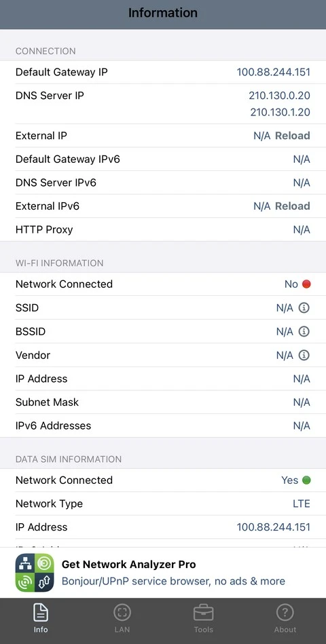Screen dimensions: 326x644
Task: Tap the Bonjour/UPnP service browser ad text
Action: 173,581
